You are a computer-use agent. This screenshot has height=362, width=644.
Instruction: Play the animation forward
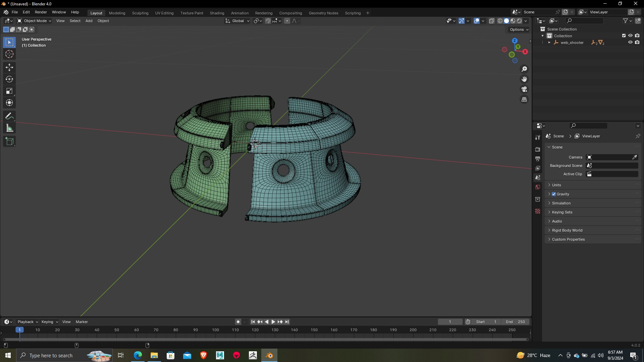pos(273,322)
